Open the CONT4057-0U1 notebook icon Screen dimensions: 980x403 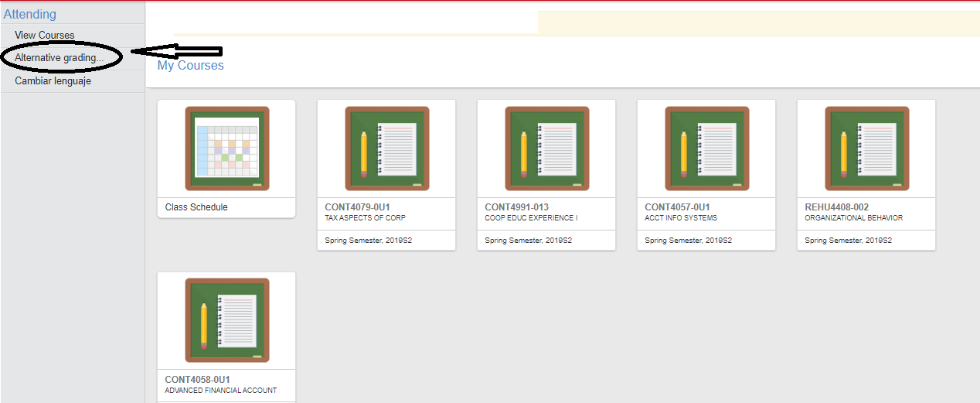(706, 149)
